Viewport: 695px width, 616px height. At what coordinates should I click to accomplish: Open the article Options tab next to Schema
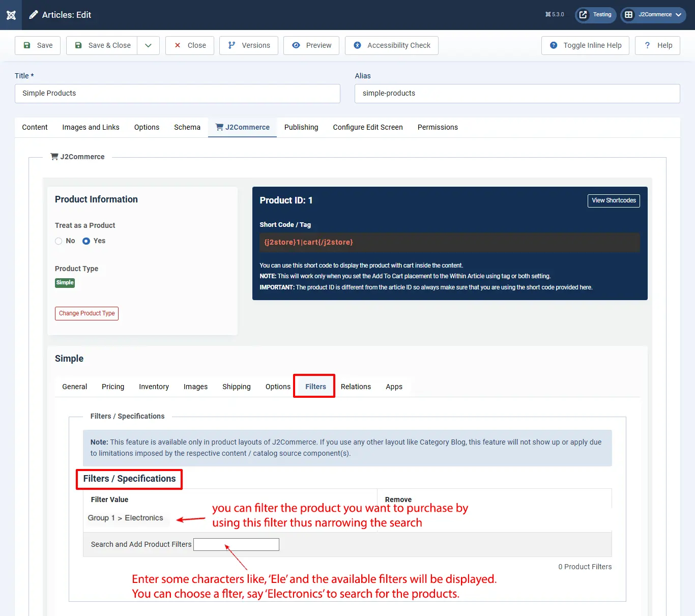147,127
